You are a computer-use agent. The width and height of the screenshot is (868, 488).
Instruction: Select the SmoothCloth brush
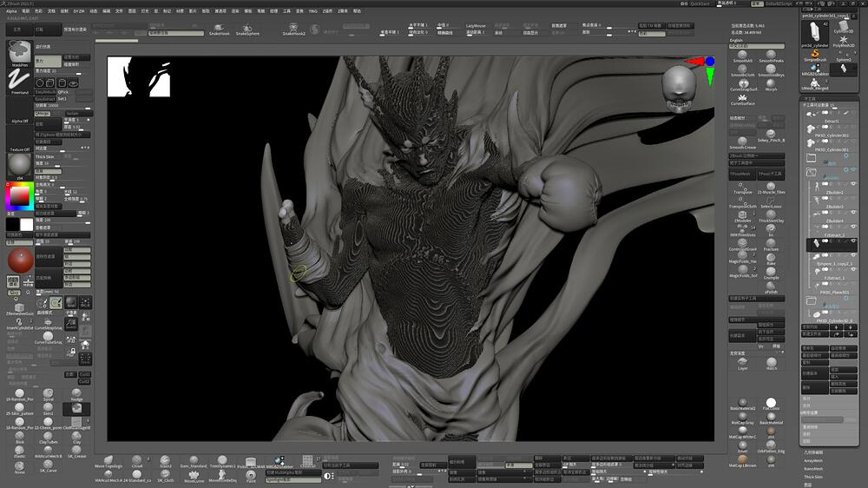tap(742, 70)
